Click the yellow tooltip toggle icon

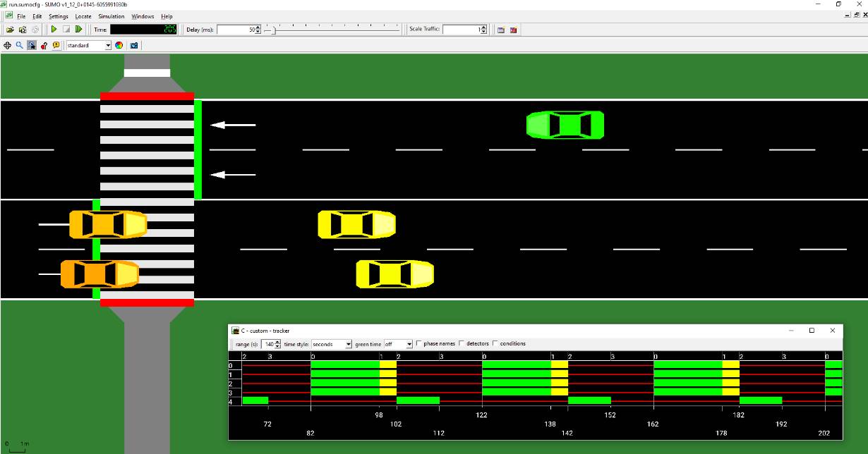56,45
